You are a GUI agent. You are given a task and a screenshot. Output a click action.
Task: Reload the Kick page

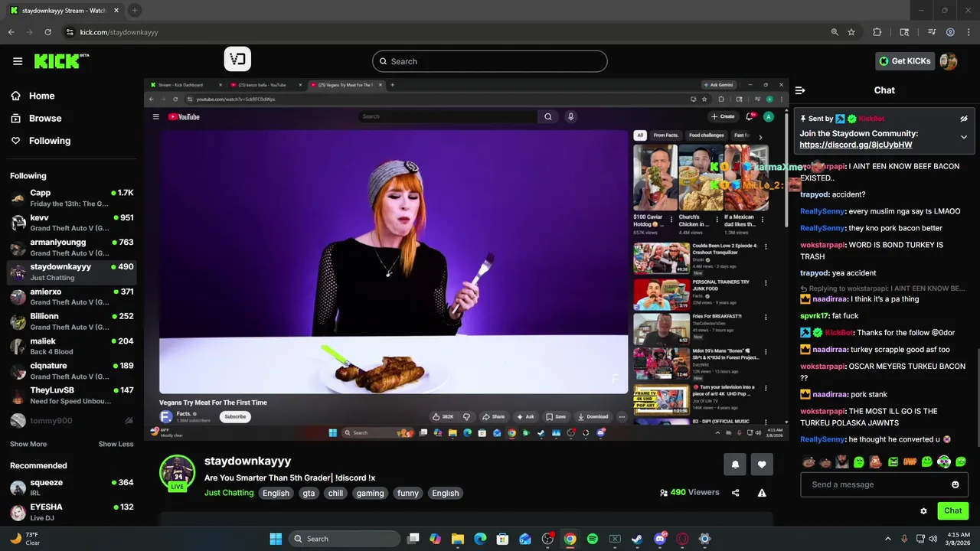pyautogui.click(x=47, y=32)
